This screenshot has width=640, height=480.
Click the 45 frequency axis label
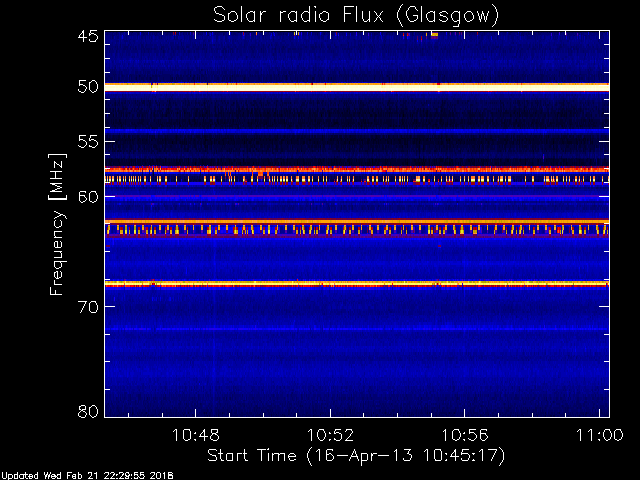[88, 36]
